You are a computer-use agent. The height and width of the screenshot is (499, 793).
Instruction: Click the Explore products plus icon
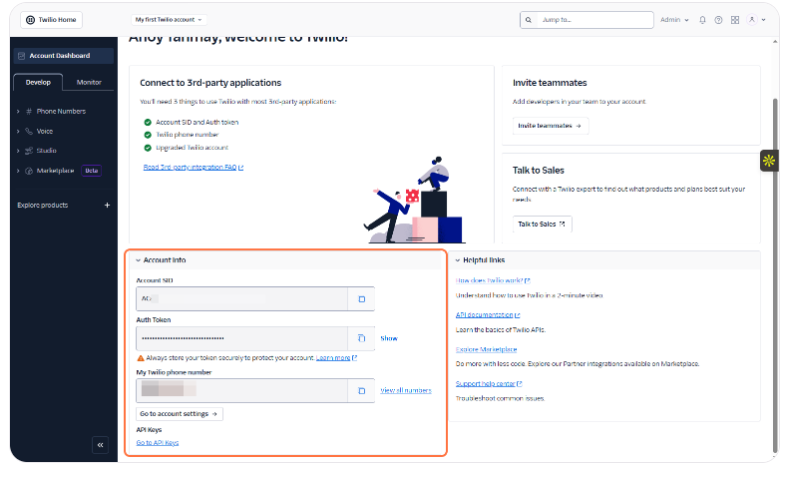pos(107,205)
